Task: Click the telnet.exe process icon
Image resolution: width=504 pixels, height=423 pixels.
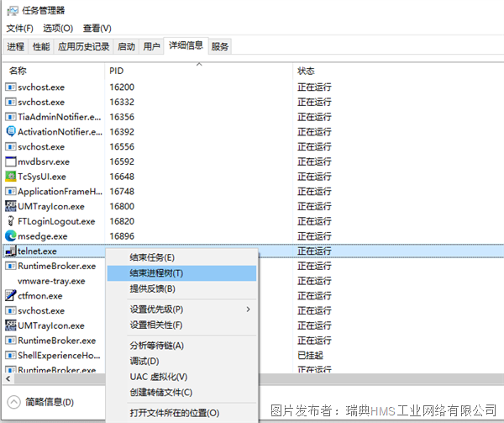Action: (11, 251)
